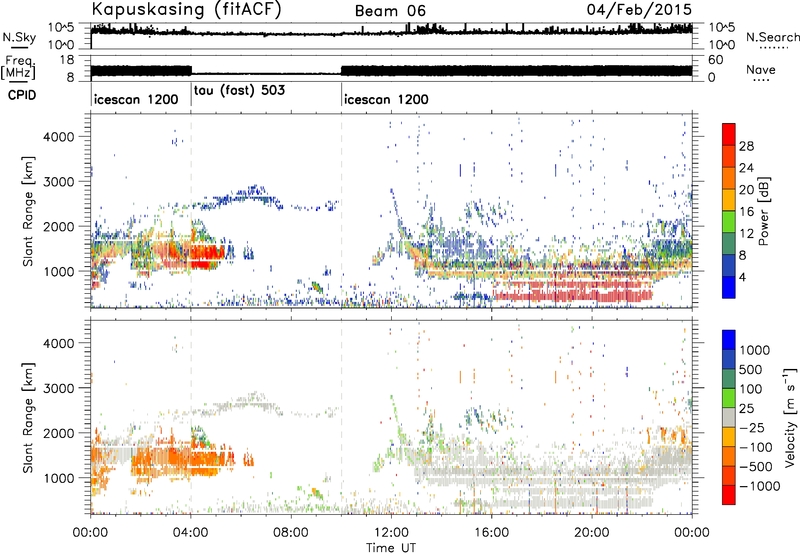Click the title 'Kapuskasing (fitACF)'
Viewport: 800px width, 554px height.
pyautogui.click(x=186, y=9)
